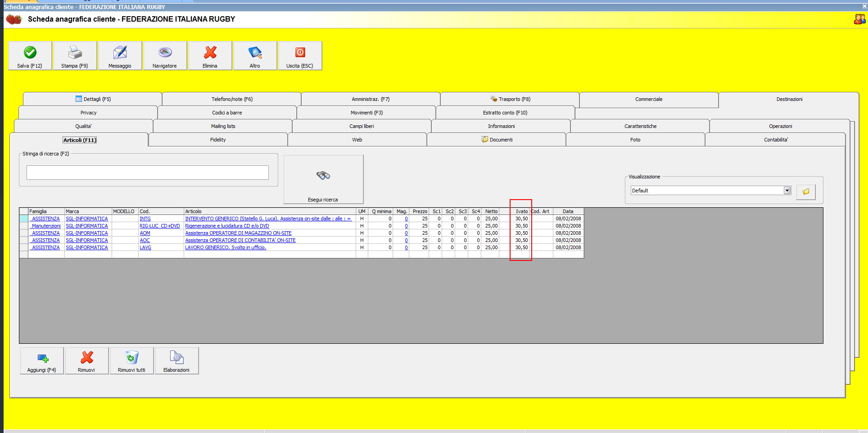Open Rigenerazione e lucidatura CD e/o DVD link
Viewport: 868px width, 433px height.
[x=227, y=226]
